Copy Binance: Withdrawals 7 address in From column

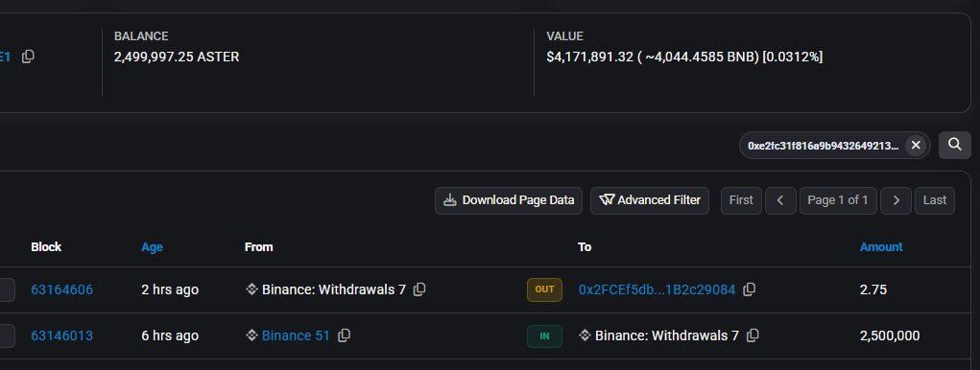(419, 289)
